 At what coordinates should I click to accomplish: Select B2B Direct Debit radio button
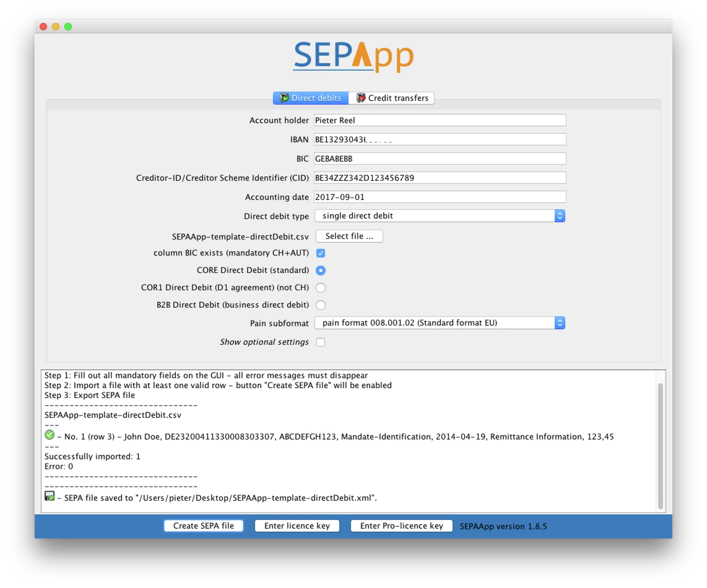[321, 305]
